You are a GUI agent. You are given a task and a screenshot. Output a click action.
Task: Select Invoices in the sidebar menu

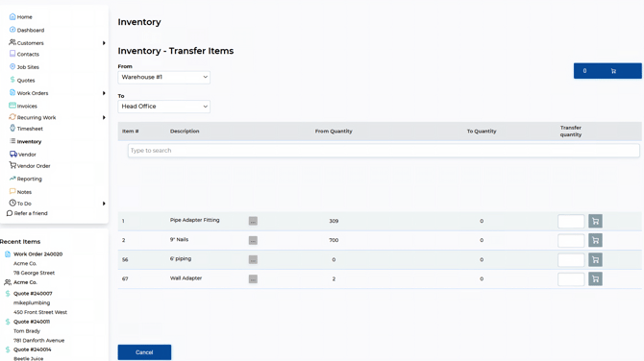(x=23, y=106)
